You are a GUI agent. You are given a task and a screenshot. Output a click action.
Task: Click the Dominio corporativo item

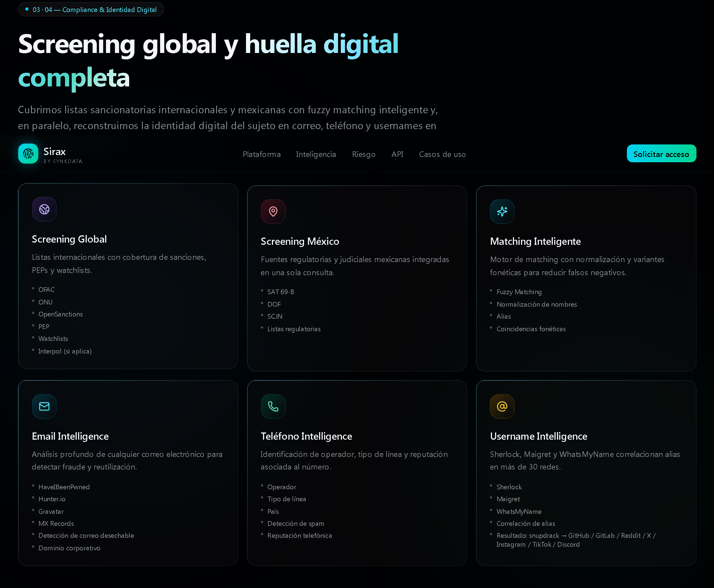[x=69, y=548]
